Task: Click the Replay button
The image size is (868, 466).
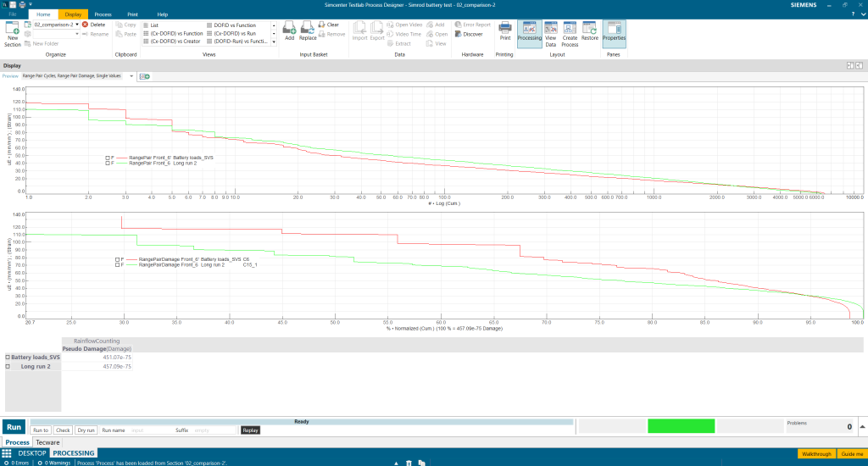Action: click(x=250, y=430)
